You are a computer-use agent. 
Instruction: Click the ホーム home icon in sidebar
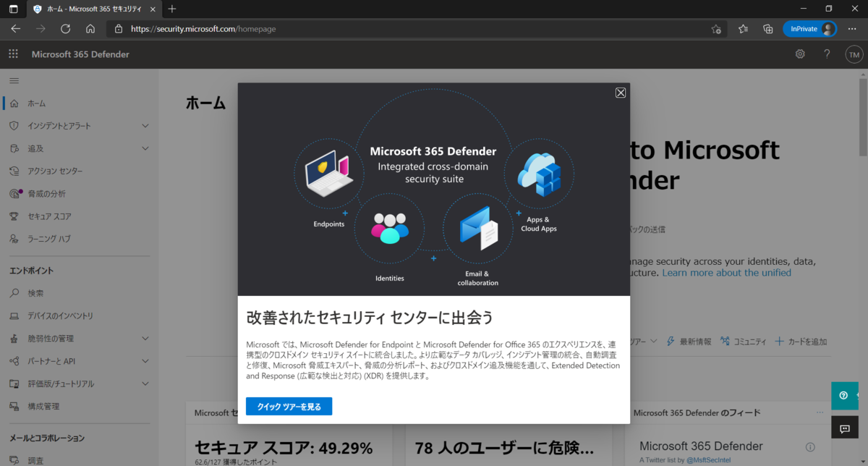[14, 103]
